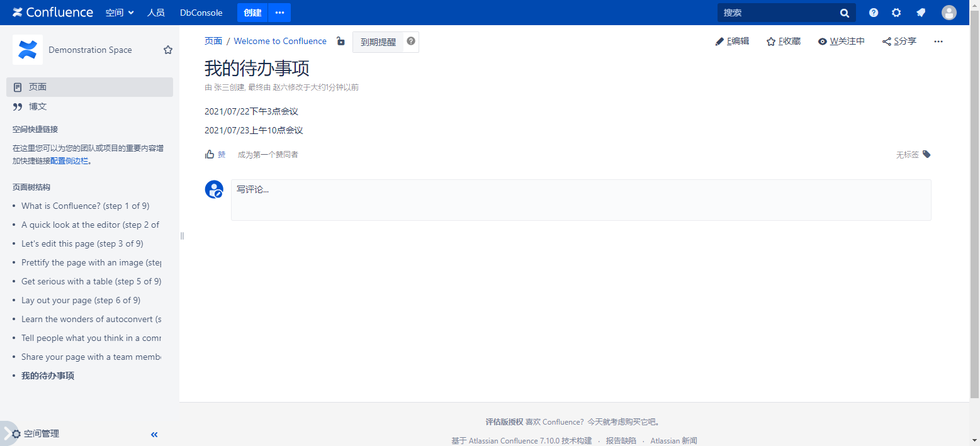Click the help question mark icon in header
980x446 pixels.
click(874, 13)
